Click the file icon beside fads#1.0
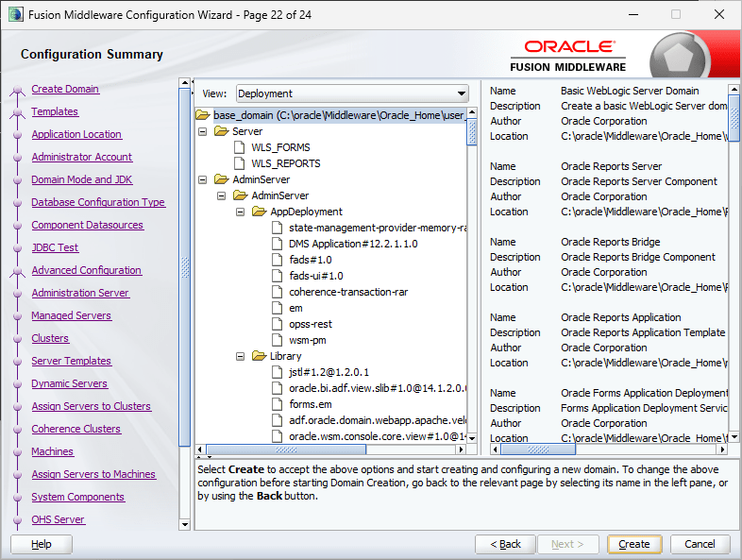 coord(278,260)
